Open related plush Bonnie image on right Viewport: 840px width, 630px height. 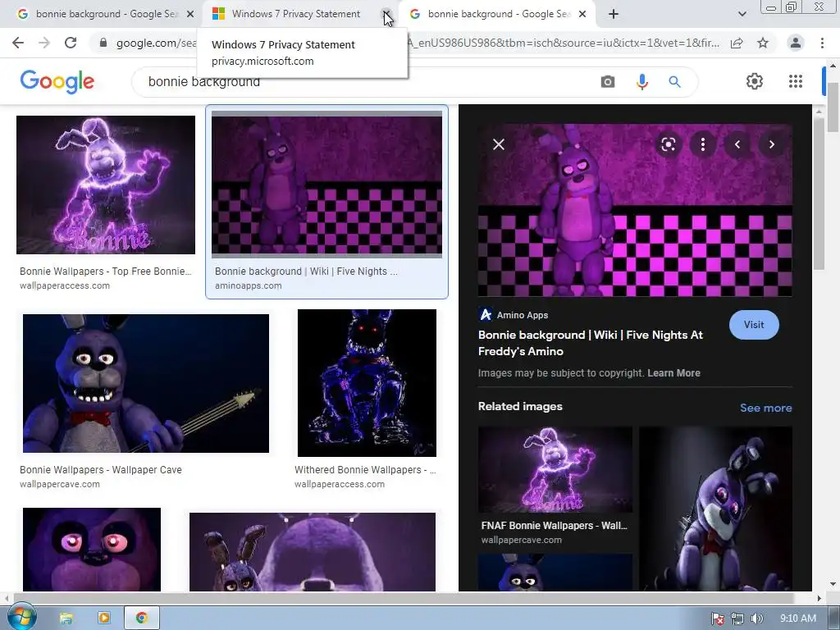(715, 509)
